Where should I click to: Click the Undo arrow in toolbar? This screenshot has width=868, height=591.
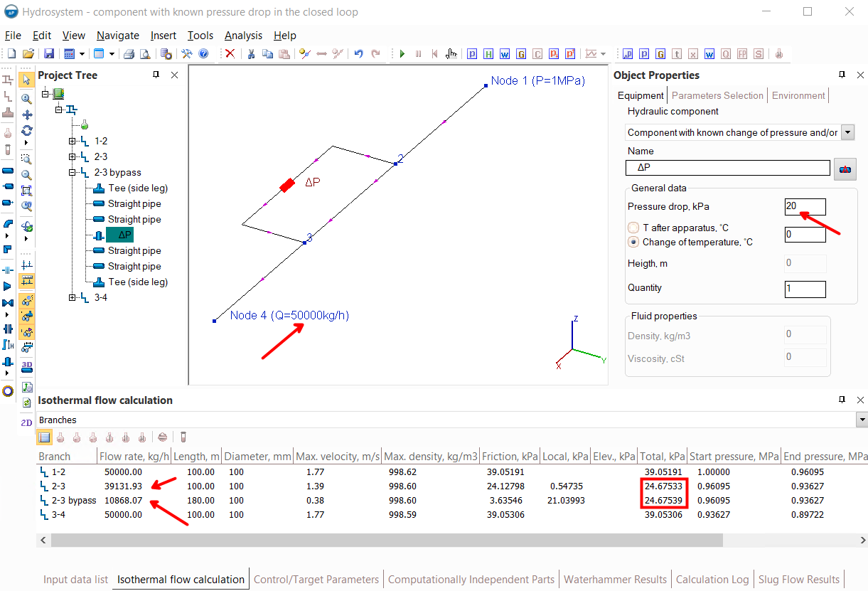[358, 54]
